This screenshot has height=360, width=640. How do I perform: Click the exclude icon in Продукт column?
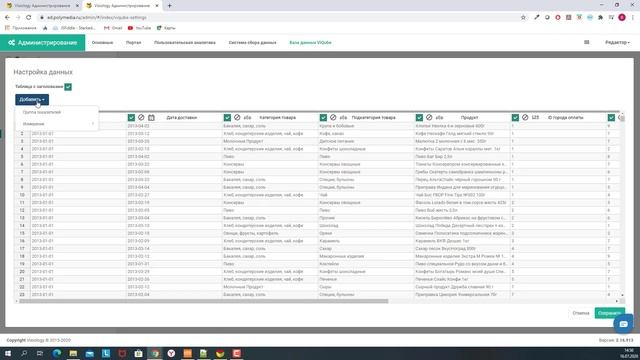429,118
